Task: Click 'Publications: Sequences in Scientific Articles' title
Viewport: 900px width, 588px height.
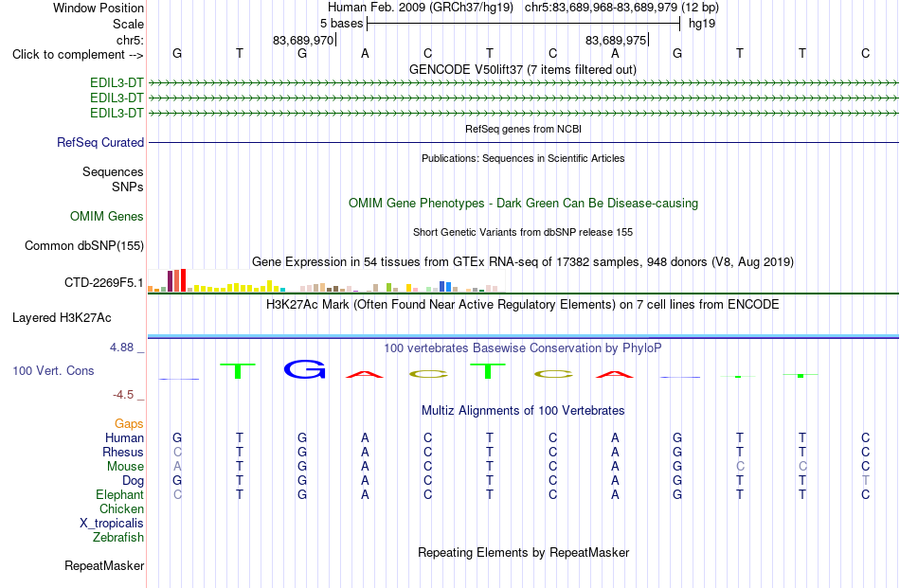Action: click(x=523, y=158)
